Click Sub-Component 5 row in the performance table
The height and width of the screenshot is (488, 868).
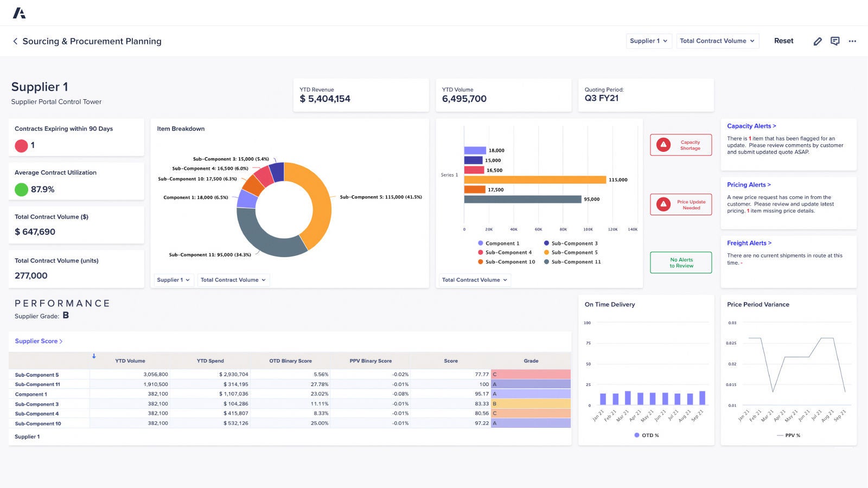coord(37,374)
